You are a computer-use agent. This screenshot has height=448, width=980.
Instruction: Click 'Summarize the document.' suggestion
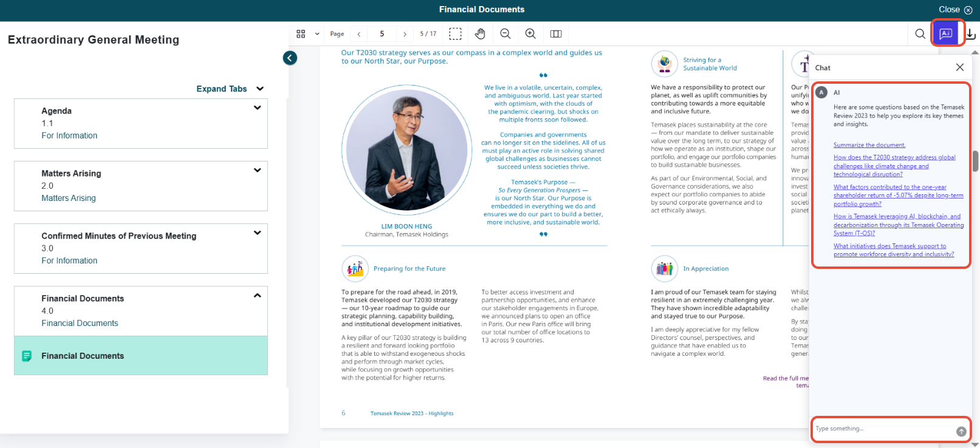click(869, 145)
